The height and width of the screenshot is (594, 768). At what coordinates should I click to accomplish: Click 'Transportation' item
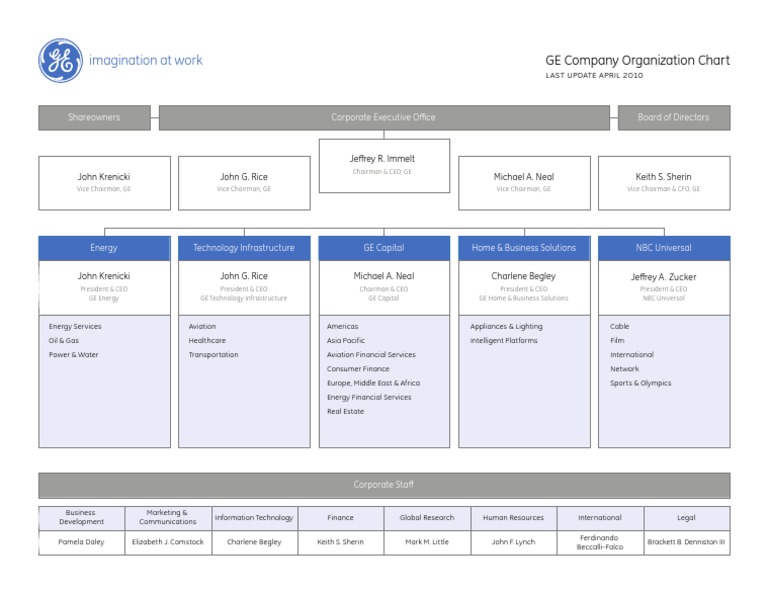pos(214,355)
